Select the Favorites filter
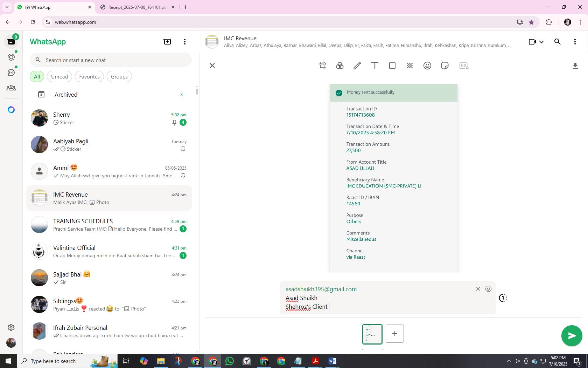This screenshot has width=588, height=368. click(x=89, y=77)
